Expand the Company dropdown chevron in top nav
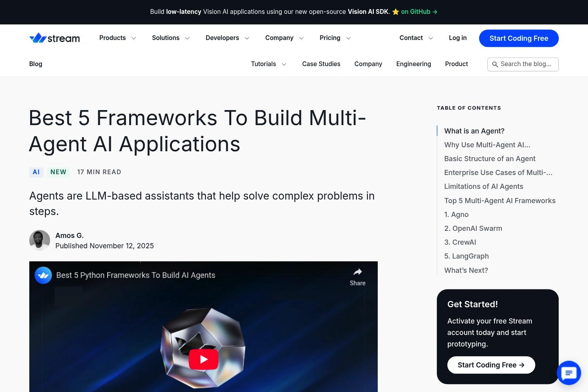Viewport: 588px width, 392px height. tap(301, 38)
